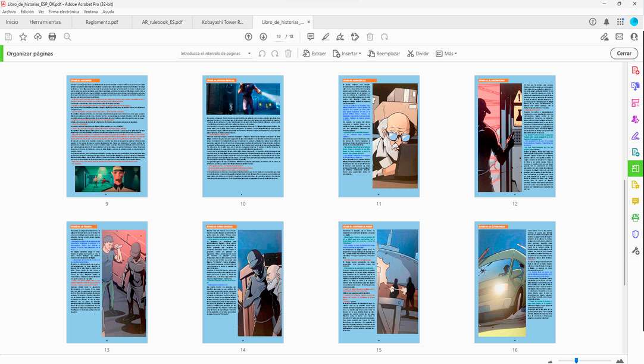This screenshot has width=644, height=364.
Task: Select page 13 thumbnail
Action: [107, 282]
